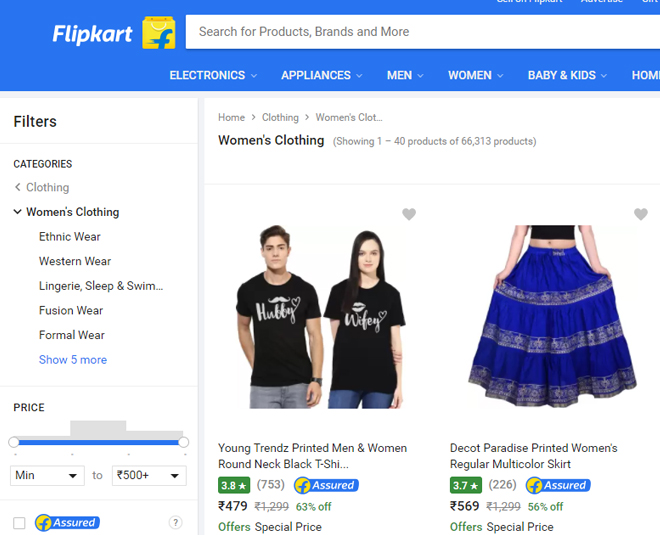Click the blue price range track

[98, 442]
